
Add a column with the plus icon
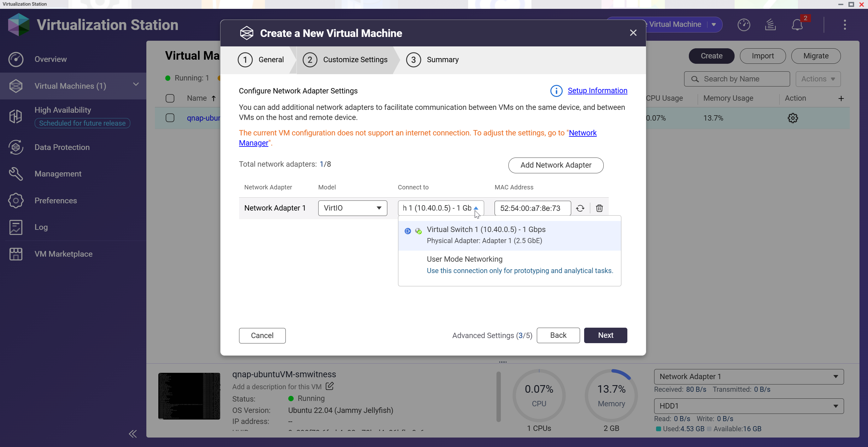[x=841, y=98]
